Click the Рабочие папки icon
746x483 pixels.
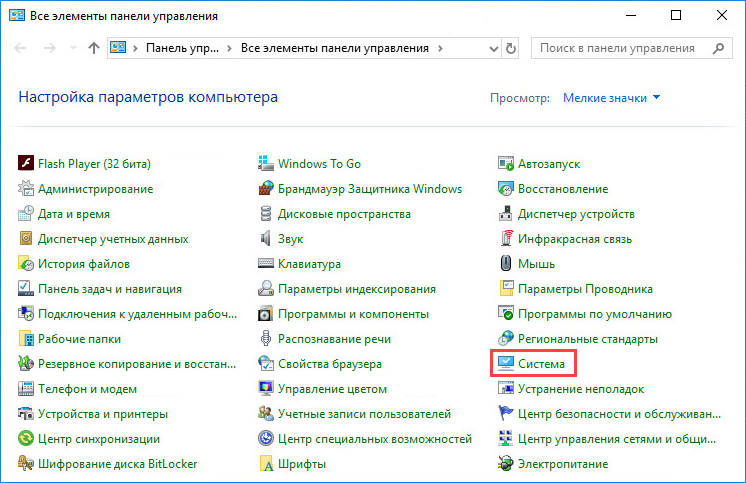[26, 338]
